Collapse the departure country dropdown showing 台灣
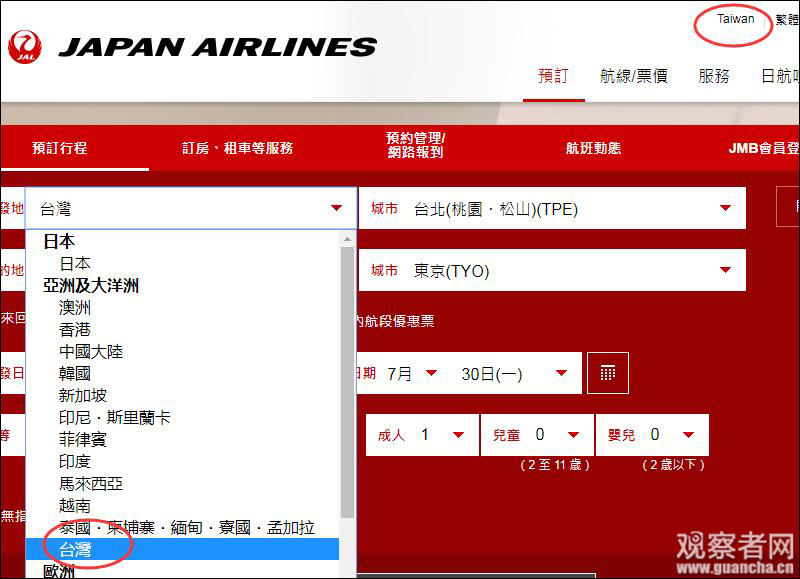This screenshot has height=579, width=800. 191,208
